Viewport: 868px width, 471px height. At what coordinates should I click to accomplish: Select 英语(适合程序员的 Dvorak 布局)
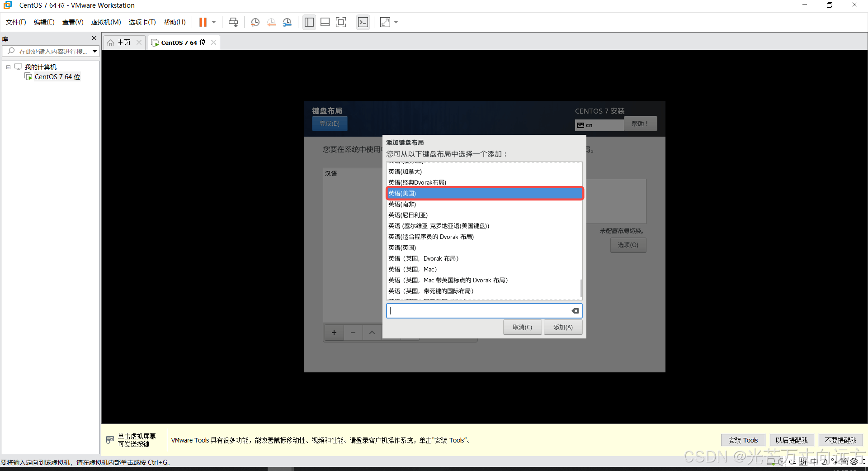click(x=484, y=237)
